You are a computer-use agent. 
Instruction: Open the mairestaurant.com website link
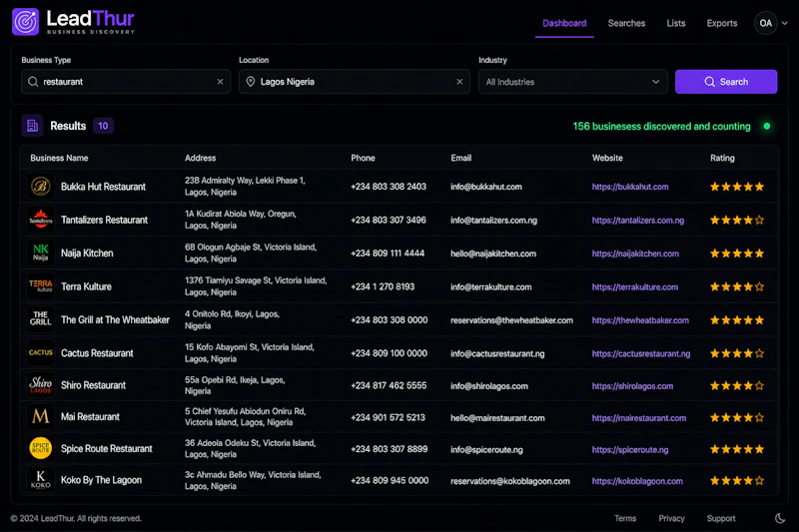click(639, 418)
